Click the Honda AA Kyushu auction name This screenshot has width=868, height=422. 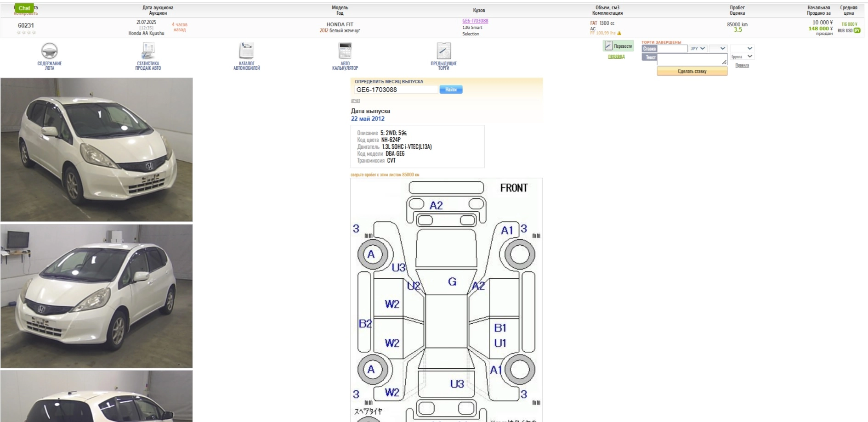coord(146,33)
